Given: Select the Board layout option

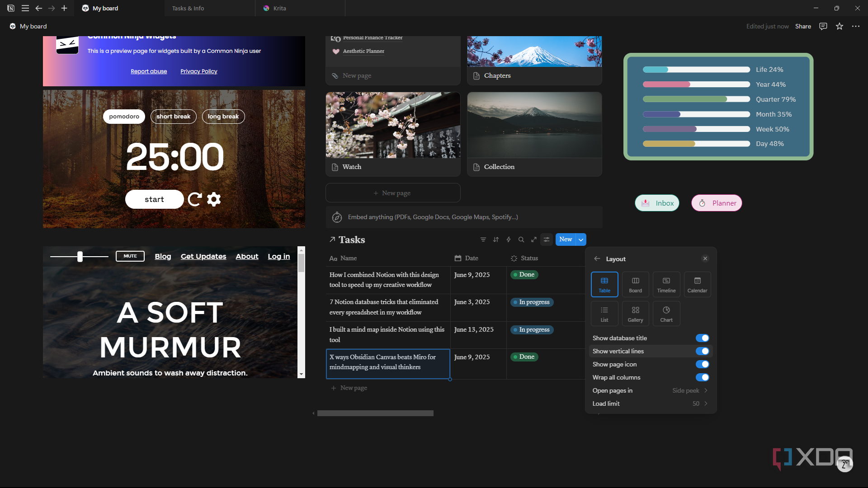Looking at the screenshot, I should click(x=635, y=284).
